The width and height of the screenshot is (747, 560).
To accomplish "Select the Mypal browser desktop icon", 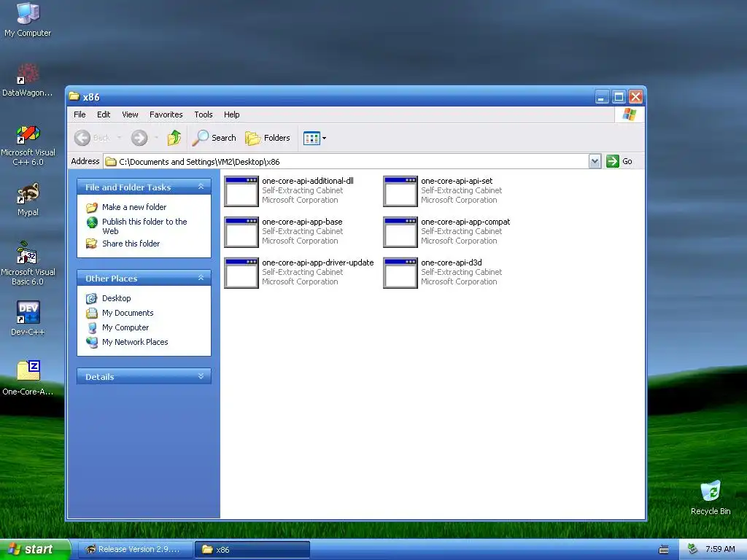I will click(28, 200).
